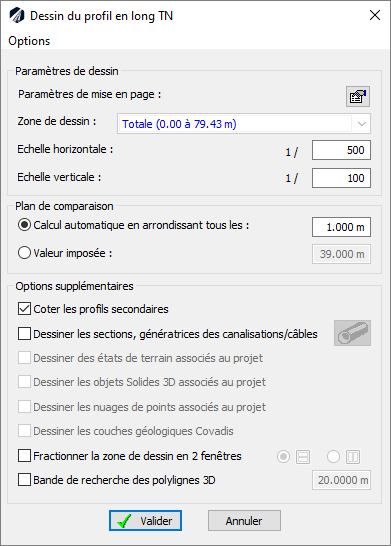391x546 pixels.
Task: Uncheck Coter les profils secondaires
Action: (x=24, y=309)
